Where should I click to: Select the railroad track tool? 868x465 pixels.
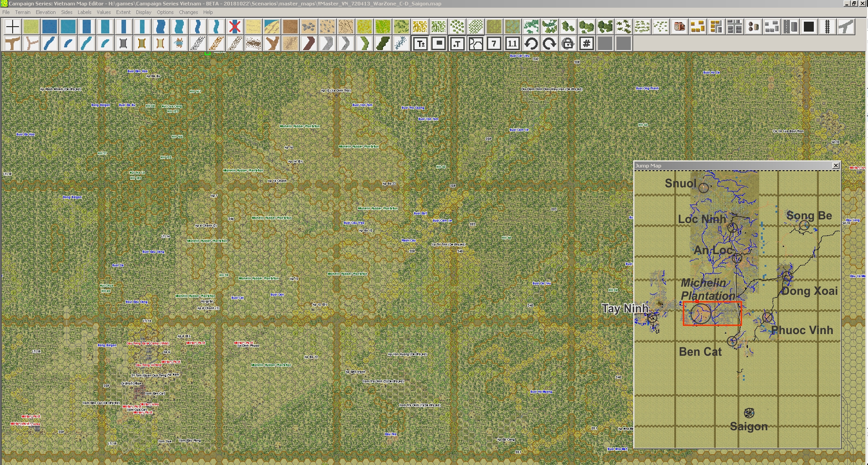click(x=827, y=27)
